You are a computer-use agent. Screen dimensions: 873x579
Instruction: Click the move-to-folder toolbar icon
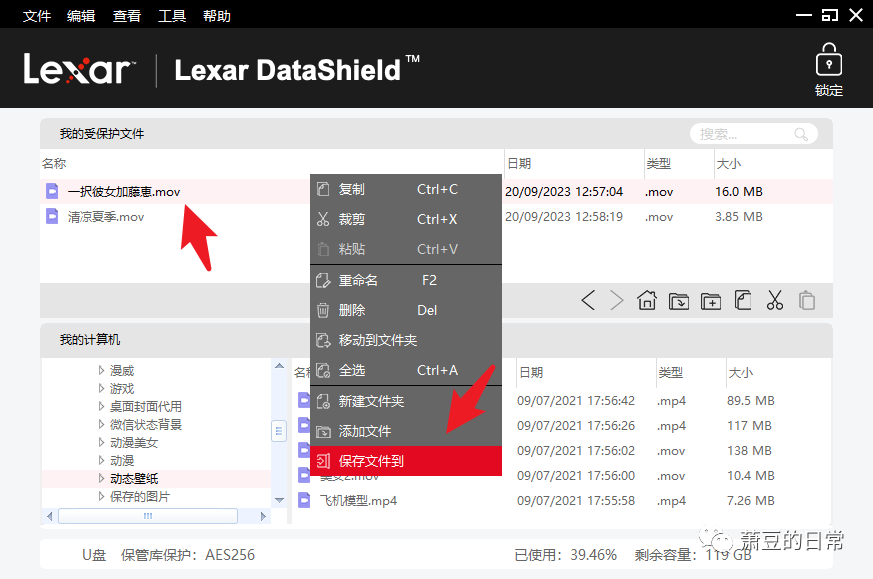pos(679,301)
